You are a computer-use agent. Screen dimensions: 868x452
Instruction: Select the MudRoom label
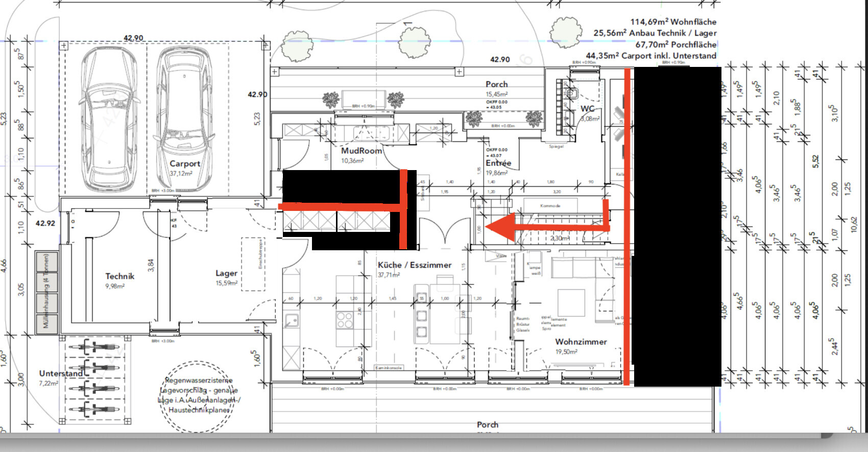(x=361, y=151)
